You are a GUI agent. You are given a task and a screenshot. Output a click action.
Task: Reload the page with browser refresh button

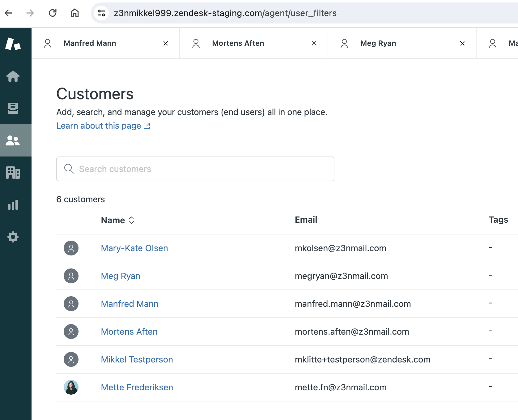pos(53,13)
